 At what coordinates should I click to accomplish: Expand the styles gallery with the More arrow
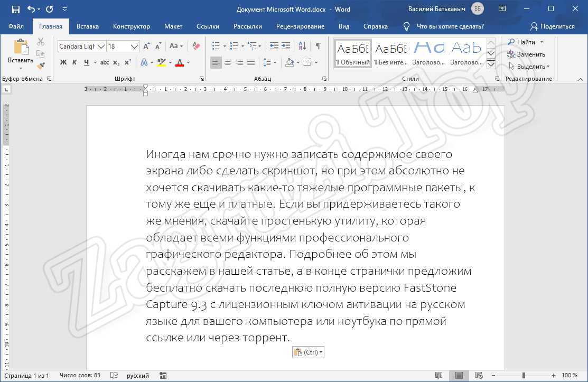491,64
